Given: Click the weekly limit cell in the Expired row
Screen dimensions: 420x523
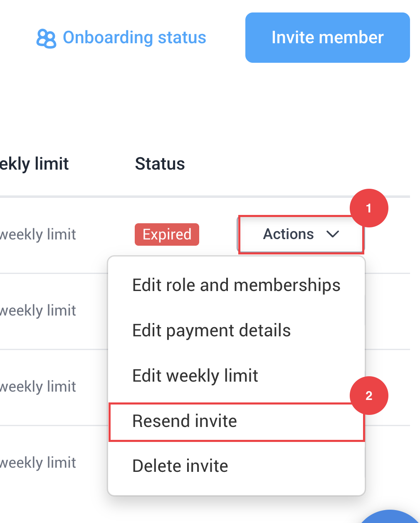Looking at the screenshot, I should click(x=38, y=234).
